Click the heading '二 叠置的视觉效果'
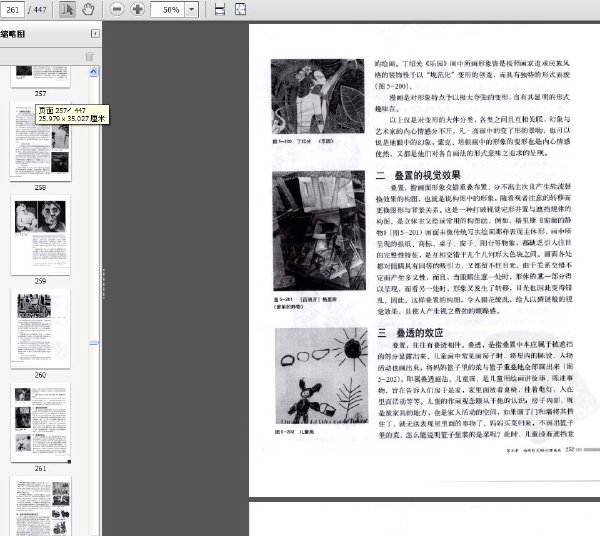This screenshot has width=600, height=536. [x=418, y=176]
